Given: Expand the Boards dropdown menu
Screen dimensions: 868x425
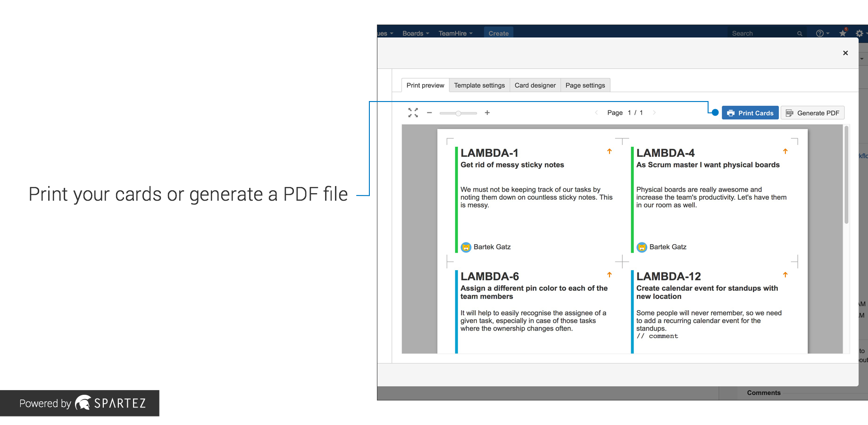Looking at the screenshot, I should coord(416,33).
